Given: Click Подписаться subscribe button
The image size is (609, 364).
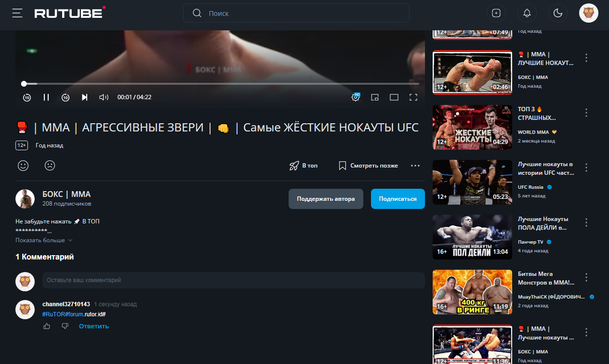Looking at the screenshot, I should (398, 199).
